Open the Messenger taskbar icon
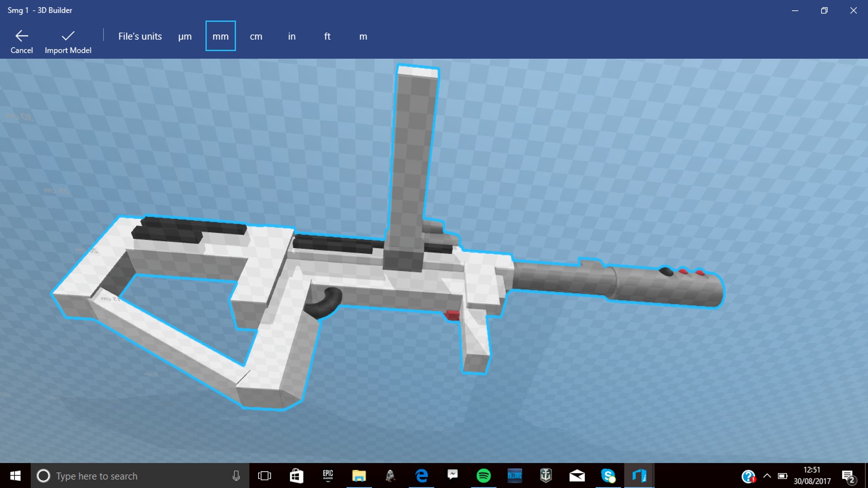 [453, 476]
